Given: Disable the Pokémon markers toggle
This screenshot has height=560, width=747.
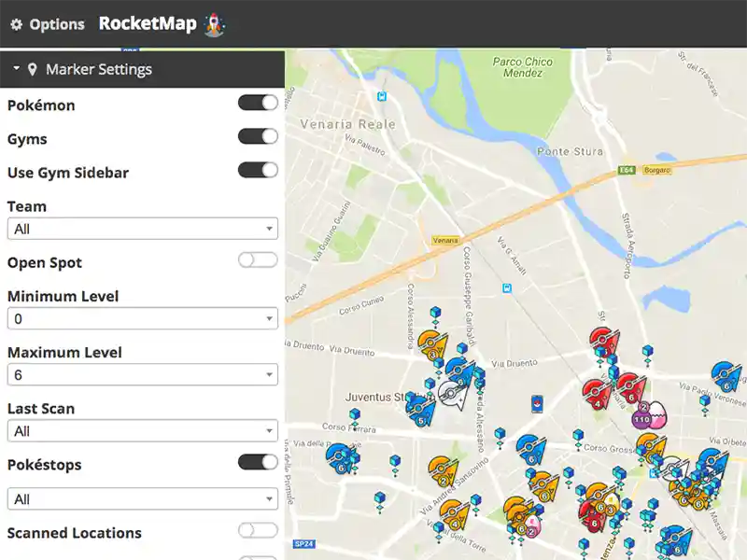Looking at the screenshot, I should point(258,103).
